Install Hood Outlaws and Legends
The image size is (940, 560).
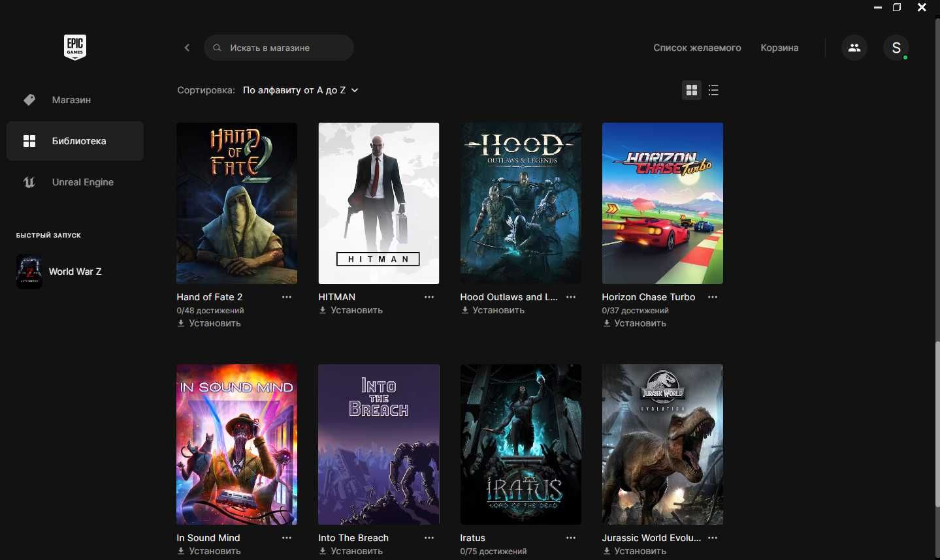(493, 310)
